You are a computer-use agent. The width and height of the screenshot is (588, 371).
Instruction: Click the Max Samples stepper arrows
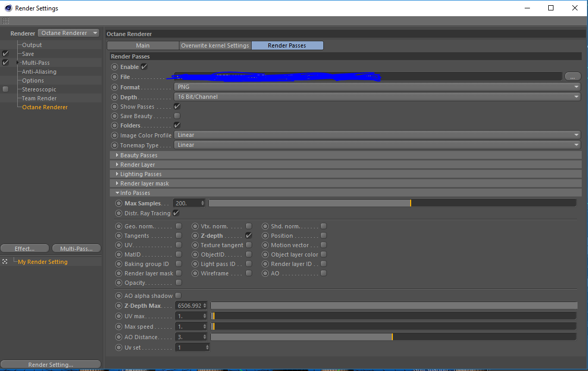pyautogui.click(x=202, y=203)
